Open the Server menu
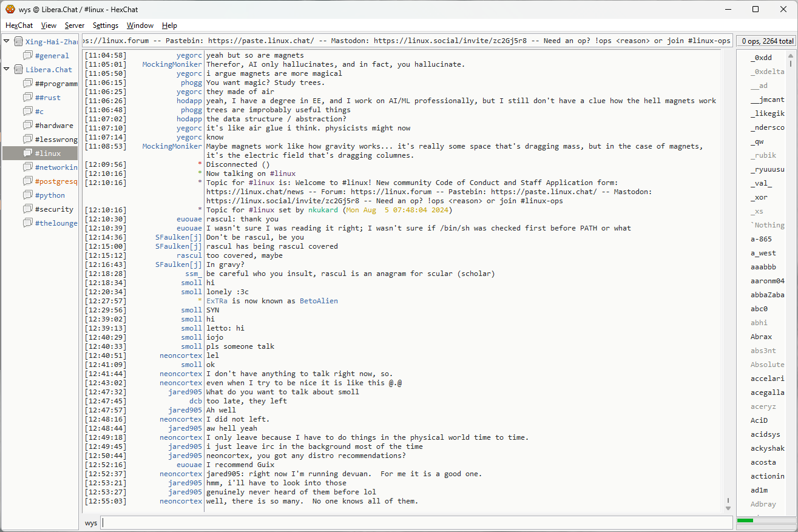Viewport: 798px width, 532px height. (x=75, y=25)
